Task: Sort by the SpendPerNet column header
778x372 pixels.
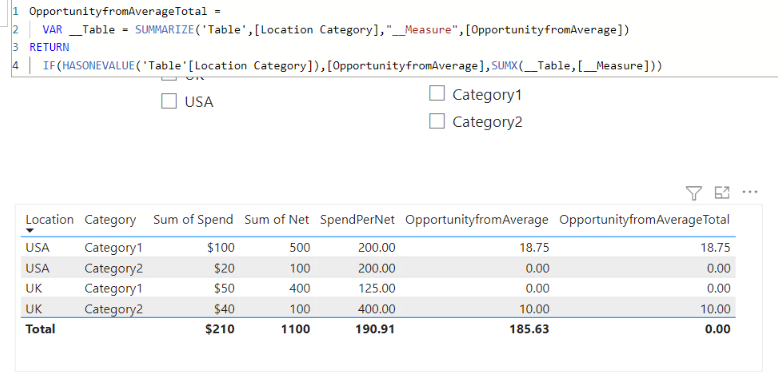Action: [x=357, y=219]
